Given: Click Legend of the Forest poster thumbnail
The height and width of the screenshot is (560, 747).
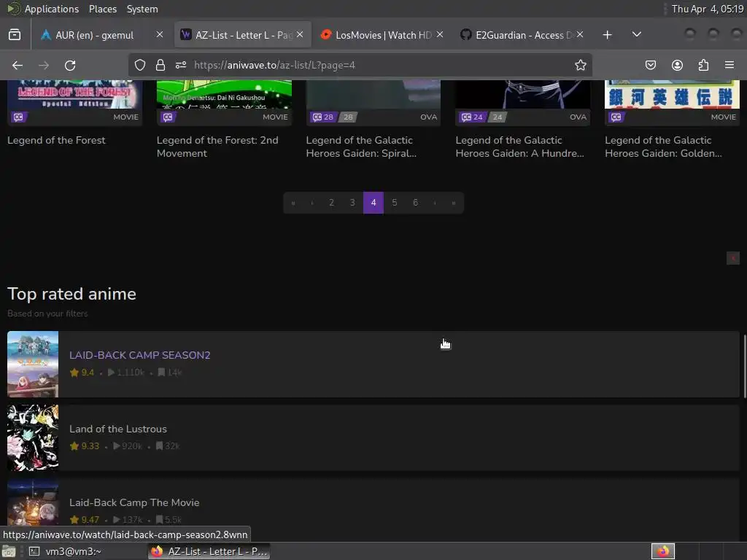Looking at the screenshot, I should pos(75,94).
